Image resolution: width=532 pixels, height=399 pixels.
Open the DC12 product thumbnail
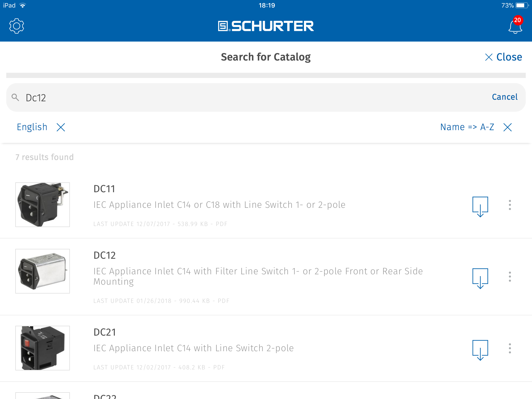click(x=43, y=271)
